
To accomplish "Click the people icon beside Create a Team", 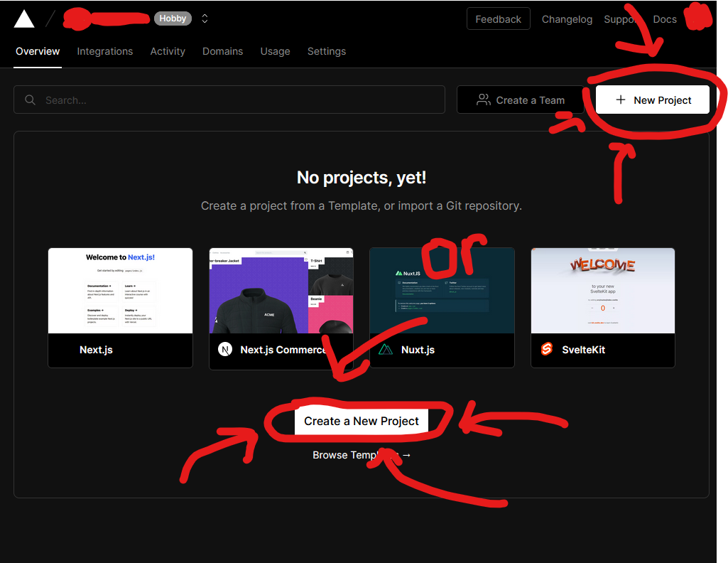I will (x=484, y=100).
